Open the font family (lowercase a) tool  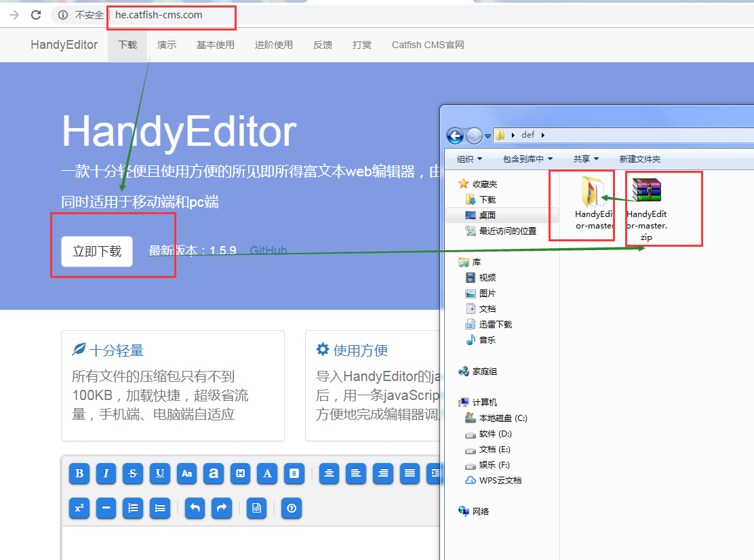(214, 473)
